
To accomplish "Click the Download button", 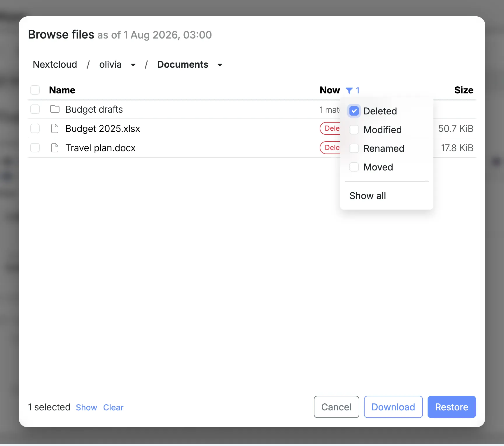I will [x=393, y=407].
